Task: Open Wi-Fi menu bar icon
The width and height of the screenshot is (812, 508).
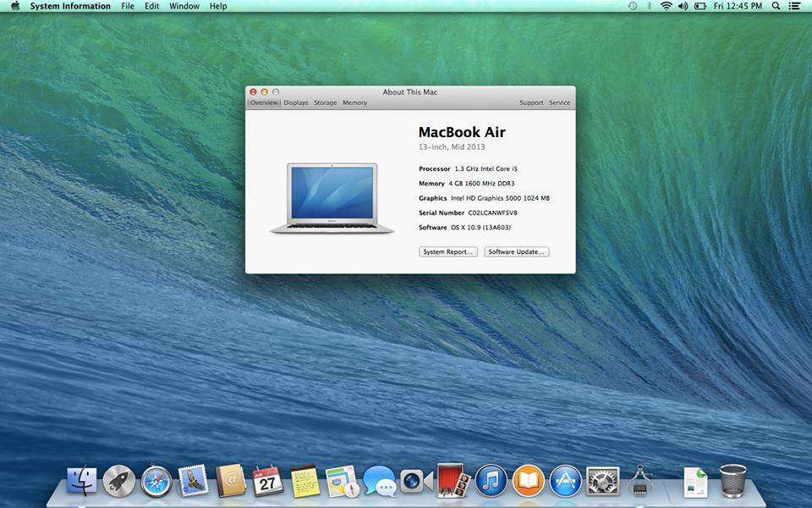Action: pos(666,6)
